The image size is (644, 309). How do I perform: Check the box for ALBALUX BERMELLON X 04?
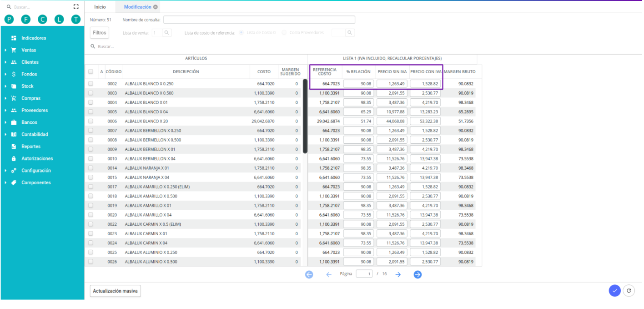coord(91,159)
